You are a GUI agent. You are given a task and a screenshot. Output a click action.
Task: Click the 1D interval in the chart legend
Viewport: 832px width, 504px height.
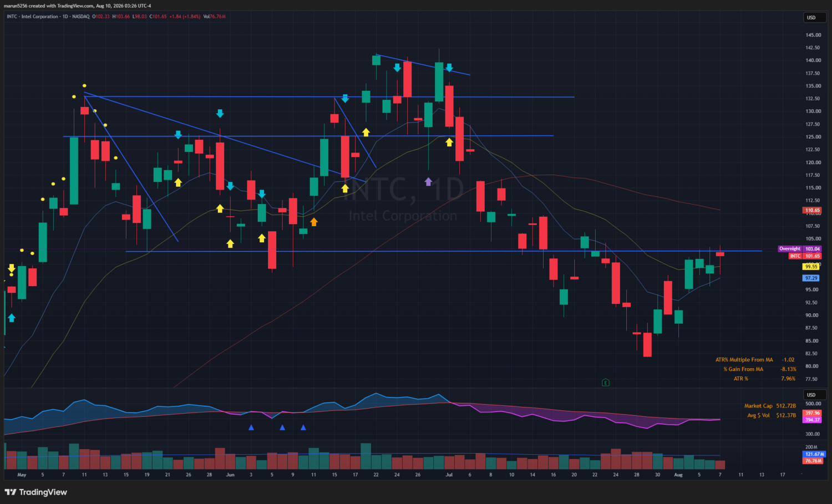coord(65,17)
